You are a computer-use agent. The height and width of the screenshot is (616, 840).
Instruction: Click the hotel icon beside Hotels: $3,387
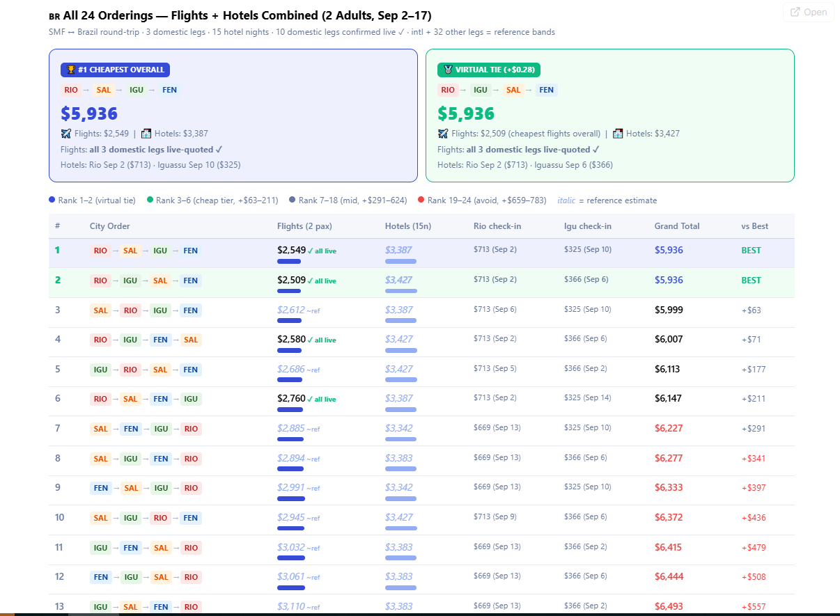pyautogui.click(x=146, y=134)
